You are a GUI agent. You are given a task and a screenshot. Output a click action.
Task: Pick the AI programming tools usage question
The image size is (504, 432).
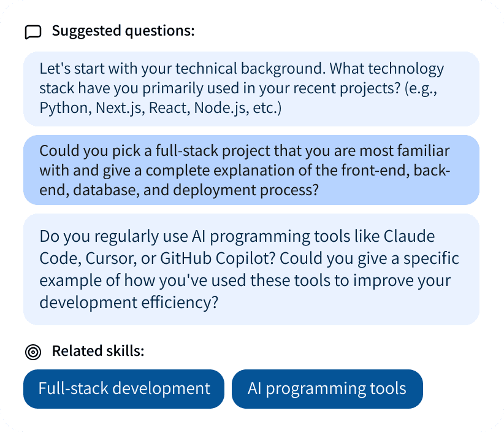click(x=251, y=269)
